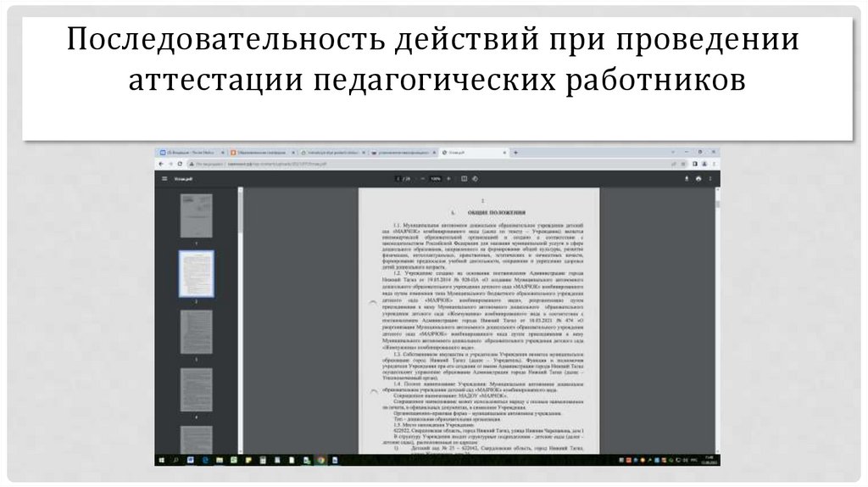Switch to the first browser tab (mail)
Viewport: 868px width, 487px height.
[192, 153]
